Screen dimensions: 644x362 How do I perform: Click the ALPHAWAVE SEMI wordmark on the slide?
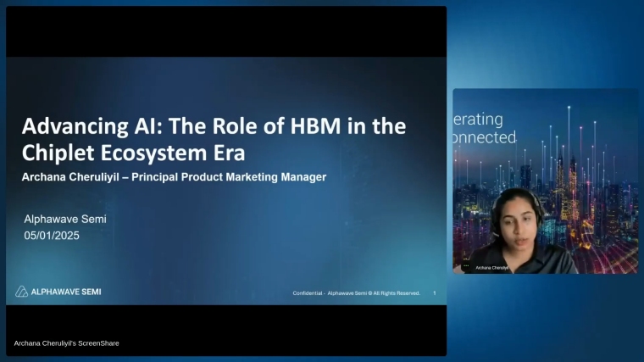coord(66,292)
